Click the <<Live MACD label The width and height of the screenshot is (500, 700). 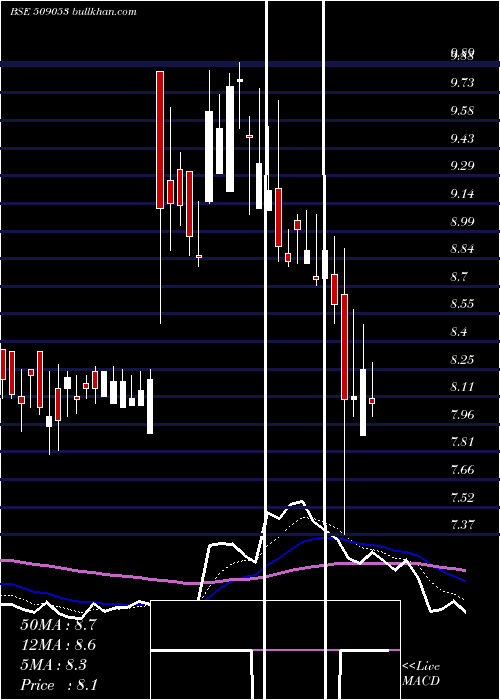pos(421,673)
